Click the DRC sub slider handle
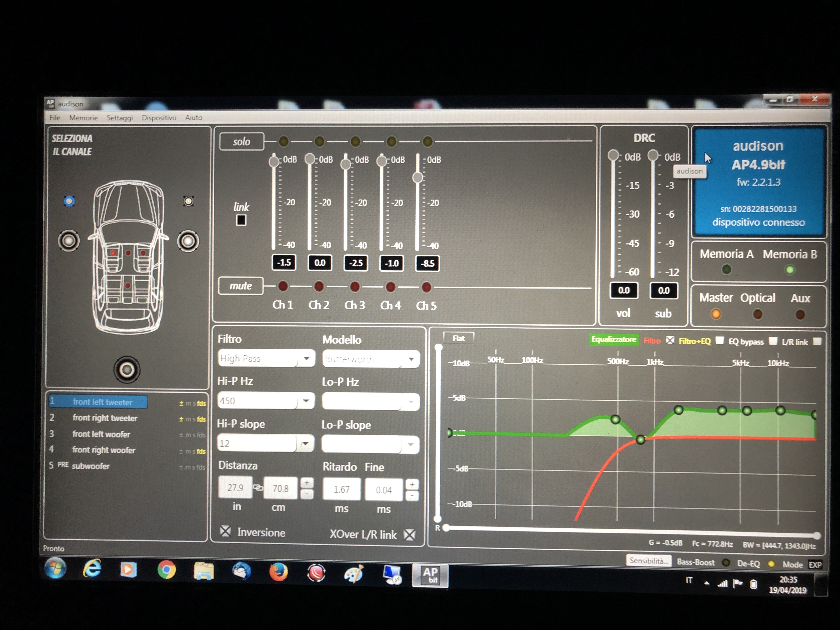This screenshot has height=630, width=840. click(x=653, y=155)
